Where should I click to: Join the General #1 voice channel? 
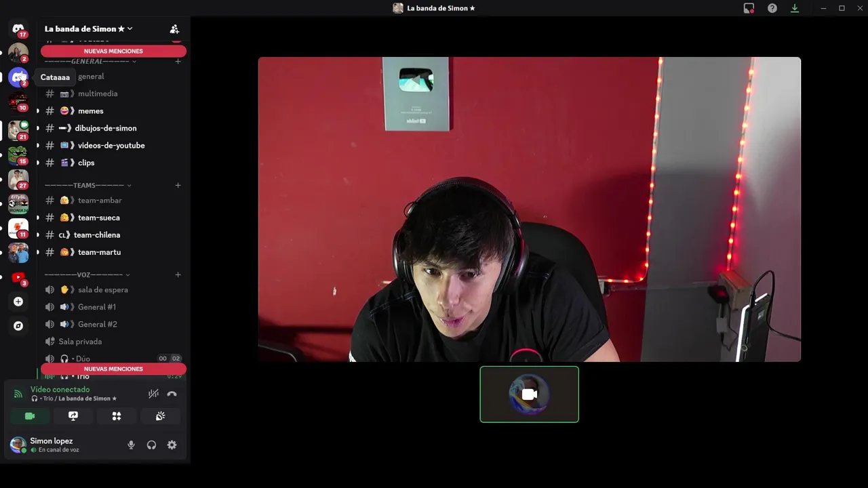coord(113,307)
